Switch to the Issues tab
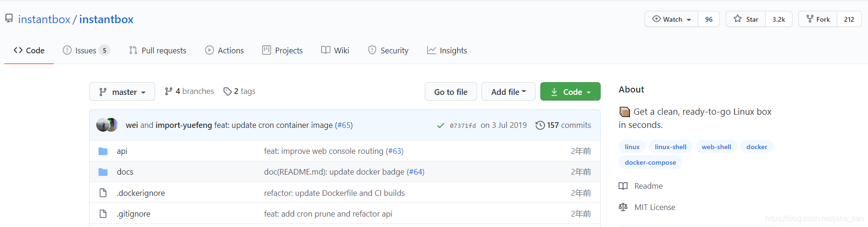This screenshot has height=227, width=868. tap(86, 50)
